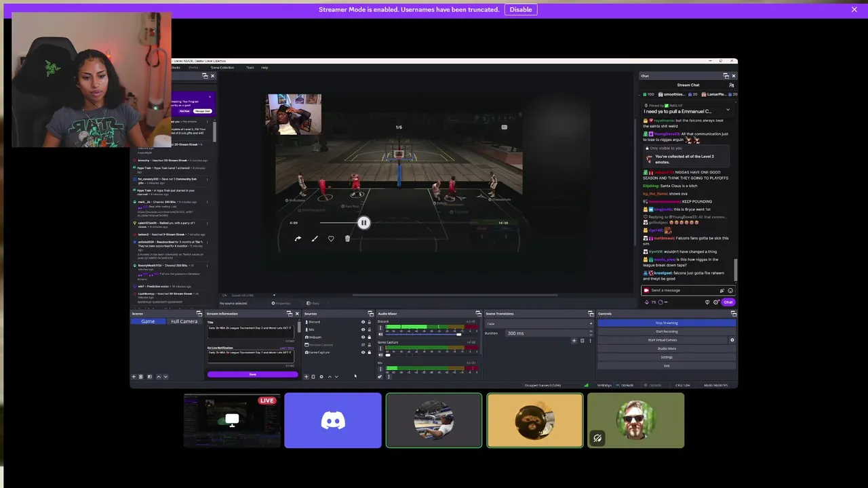Open transition properties menu (three dots)
Viewport: 868px width, 488px height.
[591, 341]
